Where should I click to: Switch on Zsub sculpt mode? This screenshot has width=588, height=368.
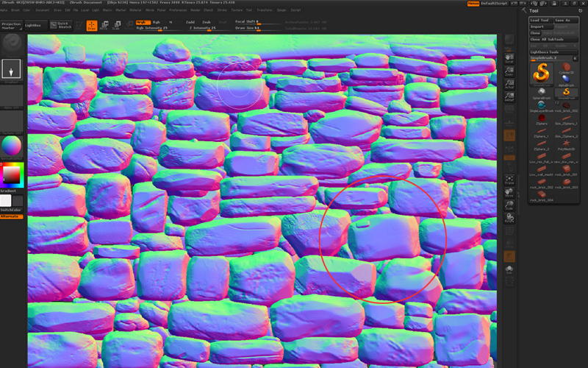pos(207,22)
